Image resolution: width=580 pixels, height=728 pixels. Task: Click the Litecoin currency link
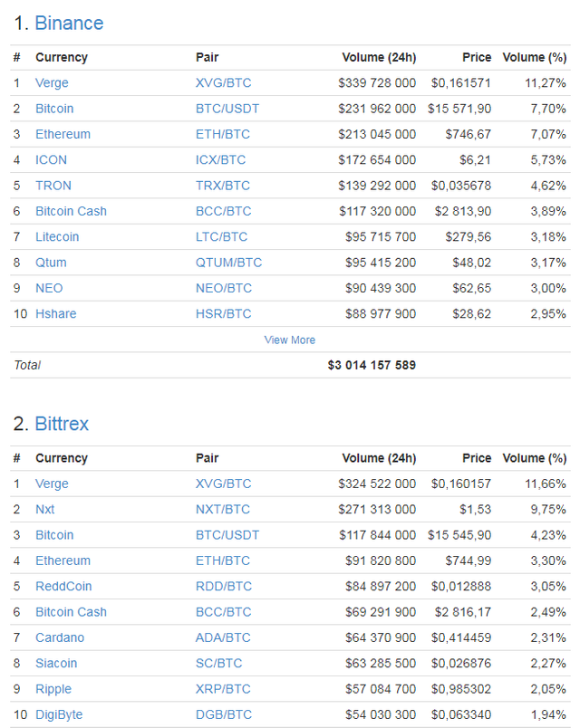(57, 237)
